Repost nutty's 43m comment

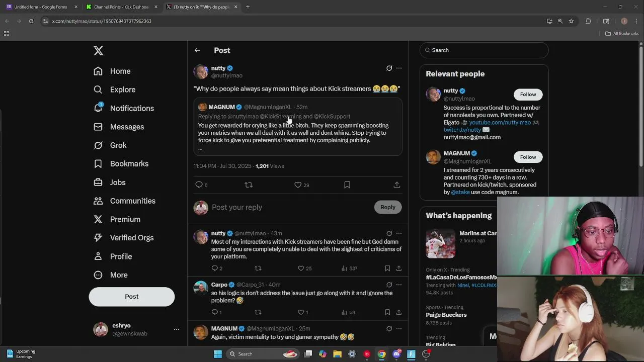pos(258,268)
